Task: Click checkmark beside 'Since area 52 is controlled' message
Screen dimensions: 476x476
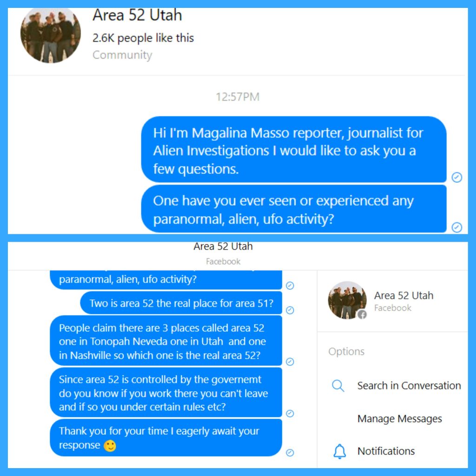Action: tap(290, 413)
